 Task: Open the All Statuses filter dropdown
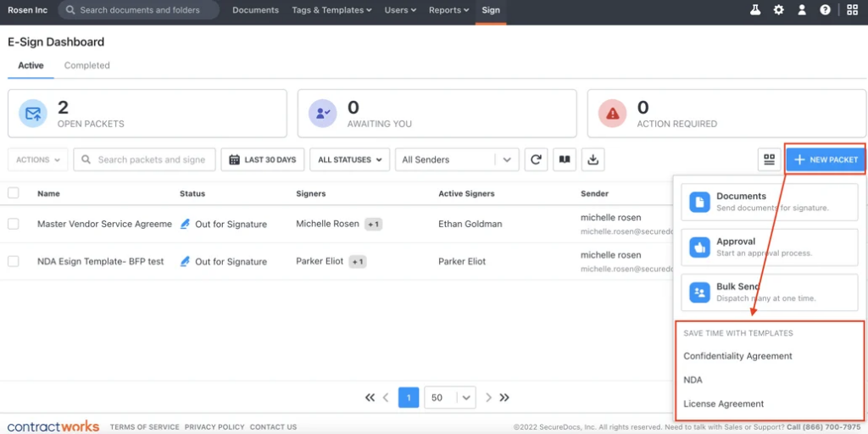pos(350,159)
